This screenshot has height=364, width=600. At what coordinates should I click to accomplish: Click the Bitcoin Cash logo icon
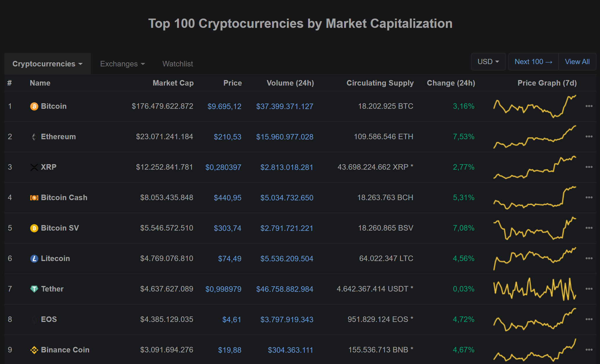pyautogui.click(x=34, y=198)
